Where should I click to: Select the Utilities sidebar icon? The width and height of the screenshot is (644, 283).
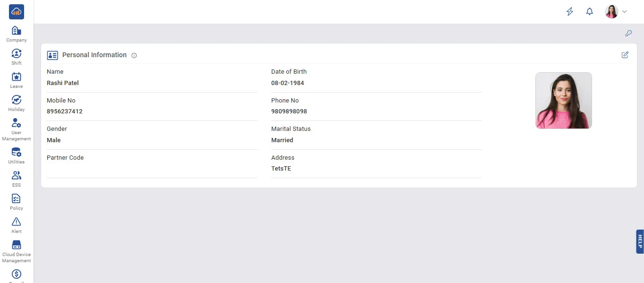pos(17,155)
